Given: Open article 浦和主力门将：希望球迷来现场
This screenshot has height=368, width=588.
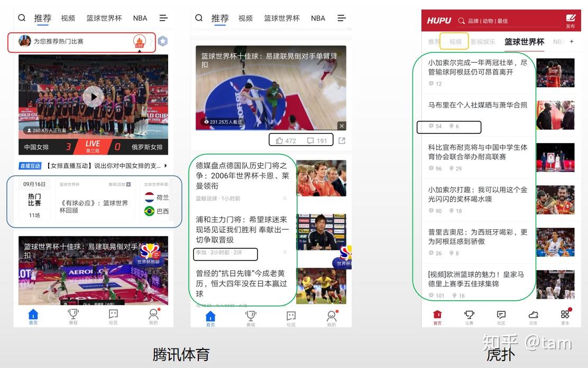Looking at the screenshot, I should pyautogui.click(x=242, y=229).
